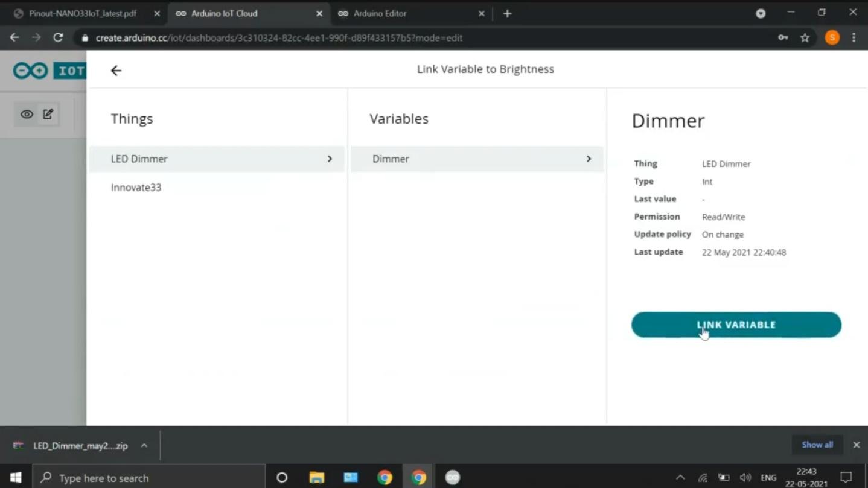
Task: Expand the LED Dimmer chevron arrow
Action: click(330, 159)
